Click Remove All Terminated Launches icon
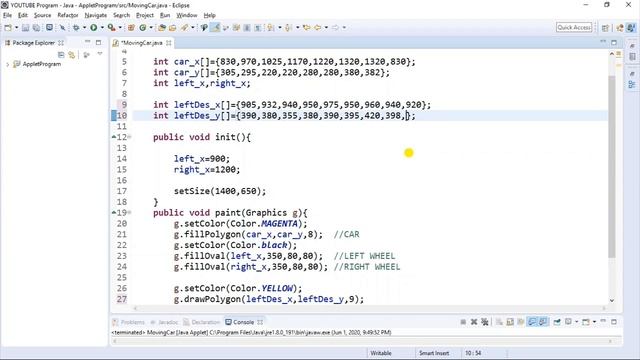 coord(484,322)
